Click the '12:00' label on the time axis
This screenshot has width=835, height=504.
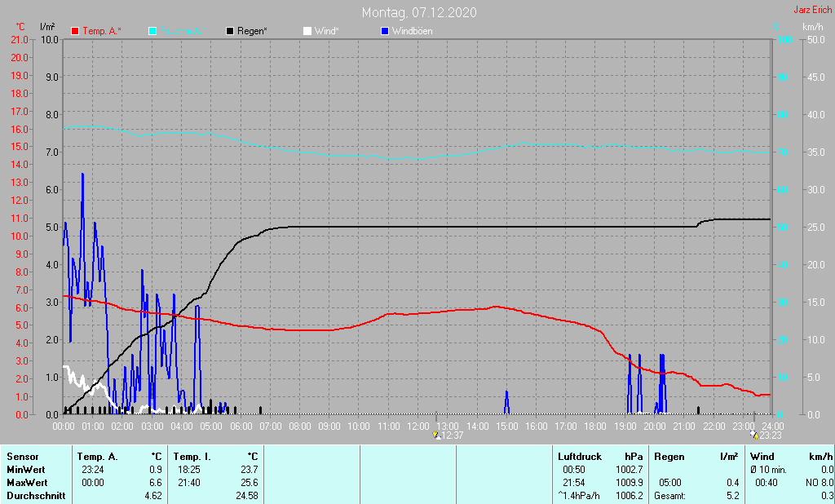pyautogui.click(x=418, y=427)
